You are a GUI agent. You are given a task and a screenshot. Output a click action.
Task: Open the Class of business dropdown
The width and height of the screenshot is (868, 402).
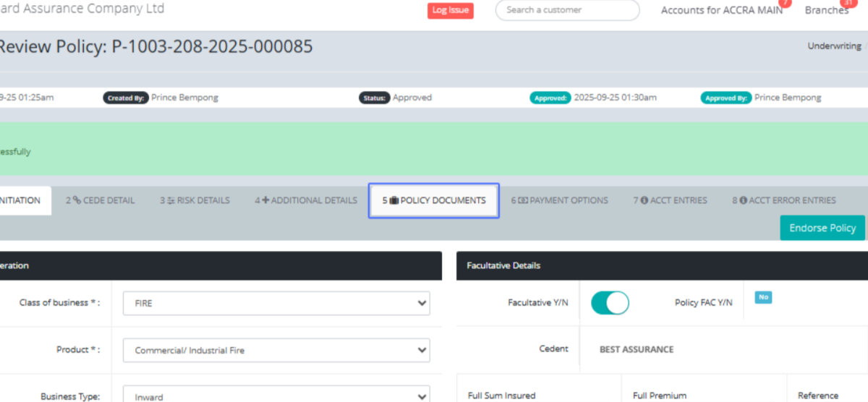pos(276,304)
